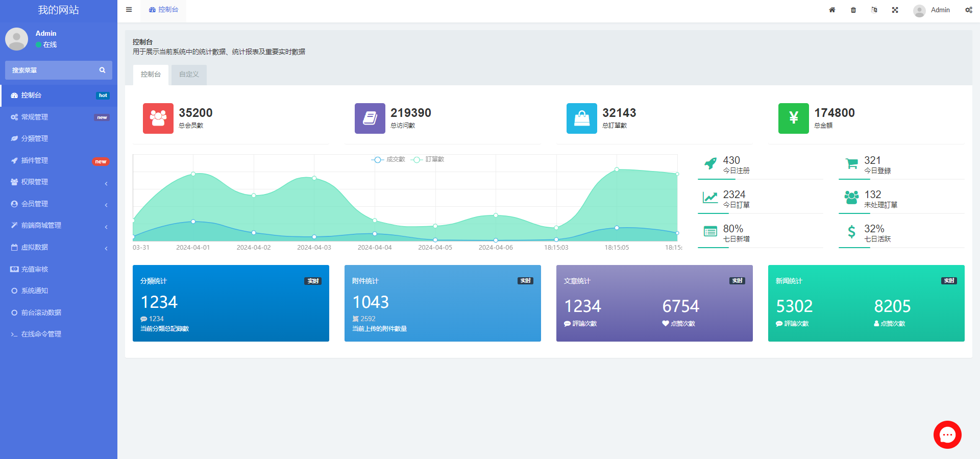Click the 我的网站 site title link
The width and height of the screenshot is (980, 459).
[59, 10]
